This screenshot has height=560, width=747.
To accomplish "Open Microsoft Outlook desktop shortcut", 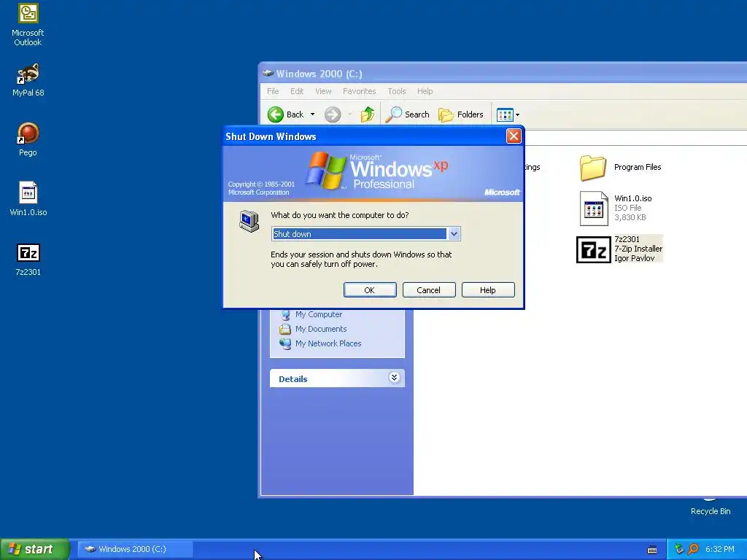I will [x=28, y=25].
